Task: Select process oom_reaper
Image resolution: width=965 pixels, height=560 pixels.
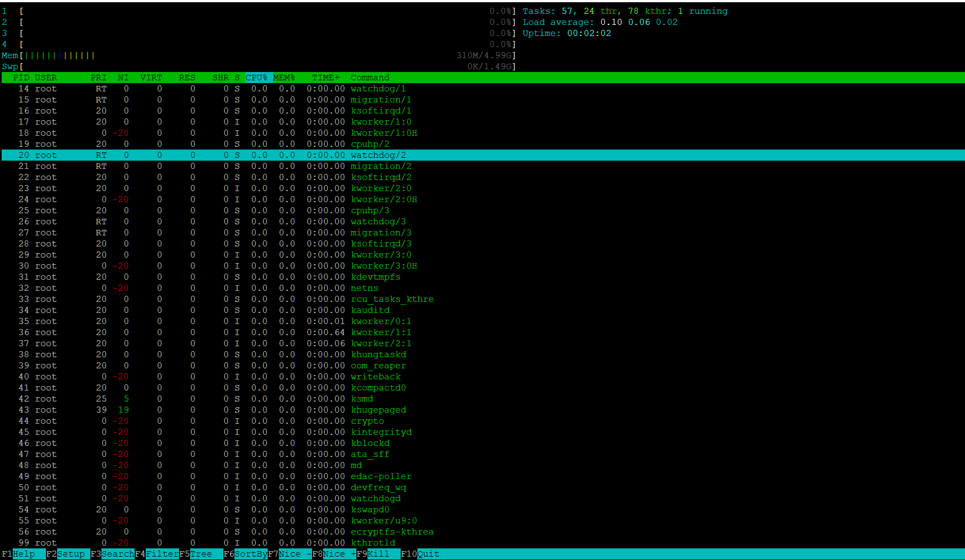Action: click(x=483, y=366)
